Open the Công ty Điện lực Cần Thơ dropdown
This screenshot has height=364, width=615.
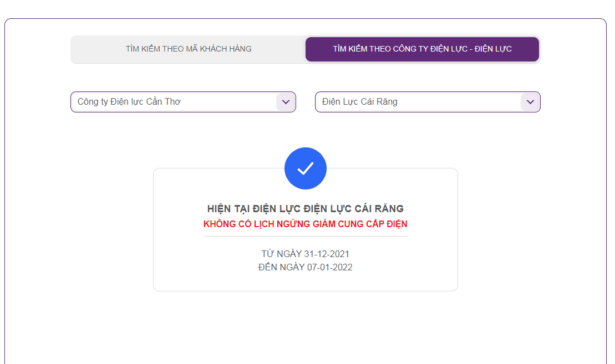click(183, 102)
